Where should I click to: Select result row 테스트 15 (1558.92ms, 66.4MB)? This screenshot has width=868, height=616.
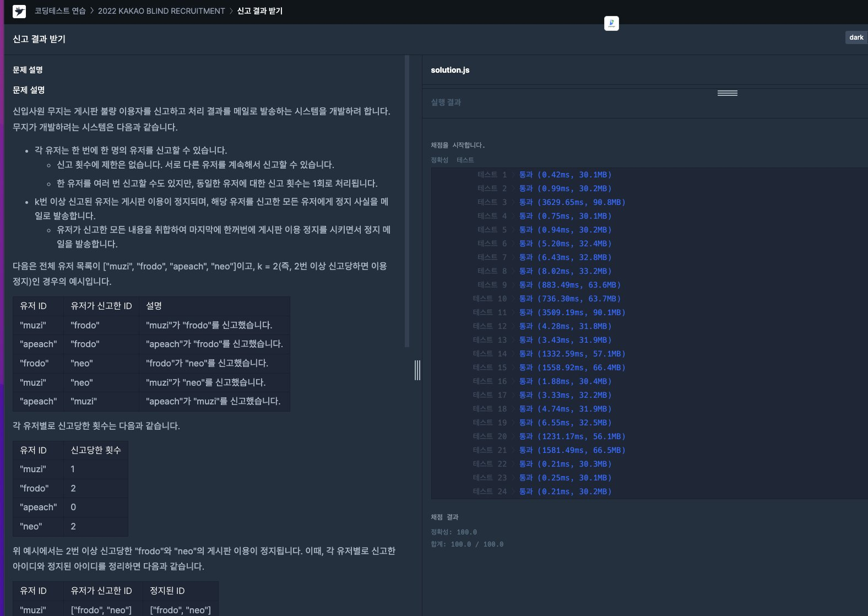(549, 368)
